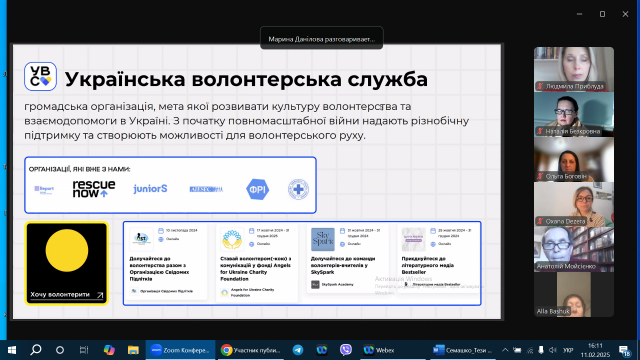Open Task View on the taskbar
The width and height of the screenshot is (640, 360).
84,350
